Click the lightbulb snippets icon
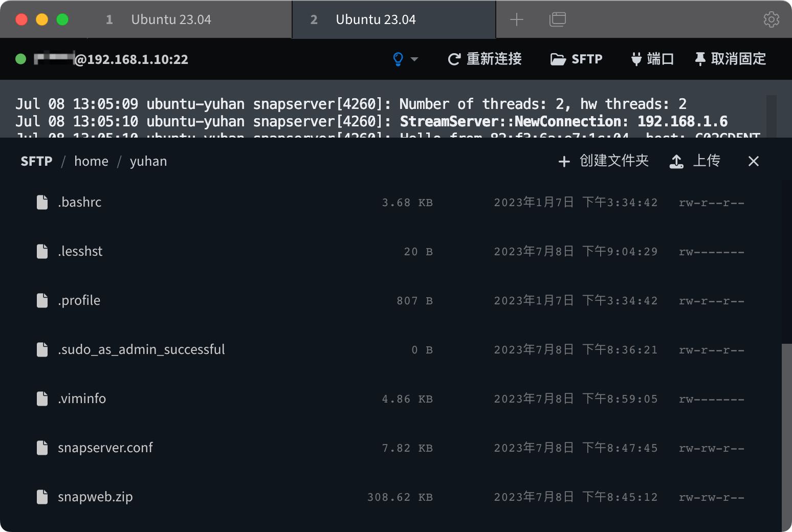 point(399,59)
